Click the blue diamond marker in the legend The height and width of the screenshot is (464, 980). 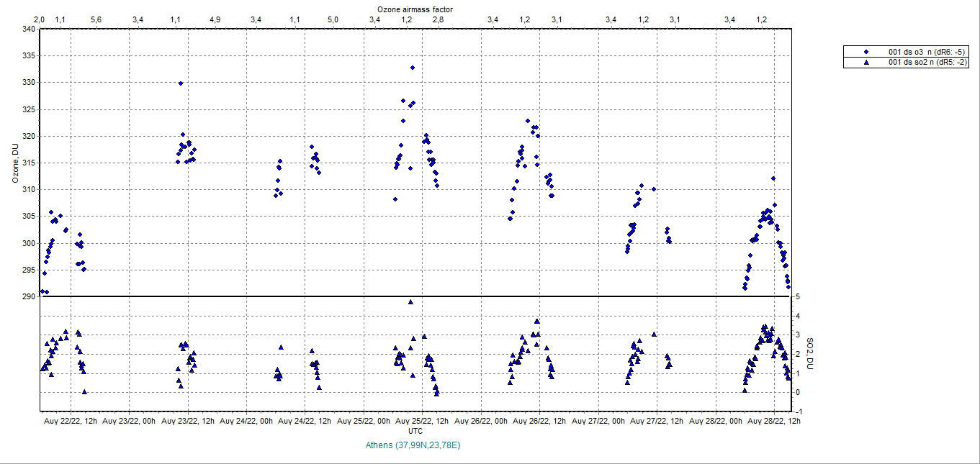pyautogui.click(x=866, y=52)
